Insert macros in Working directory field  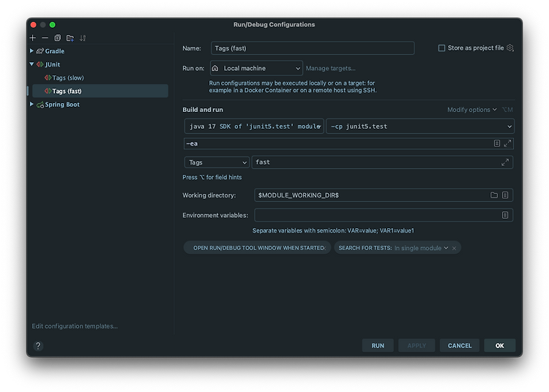[x=505, y=195]
